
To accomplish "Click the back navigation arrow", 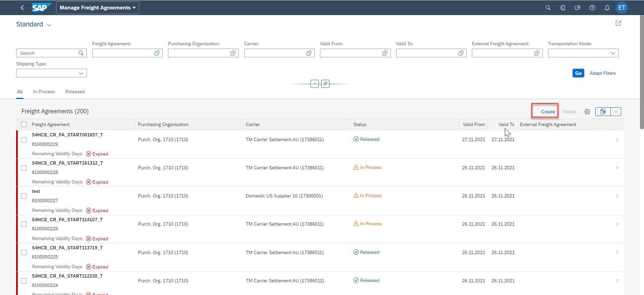I will [22, 8].
